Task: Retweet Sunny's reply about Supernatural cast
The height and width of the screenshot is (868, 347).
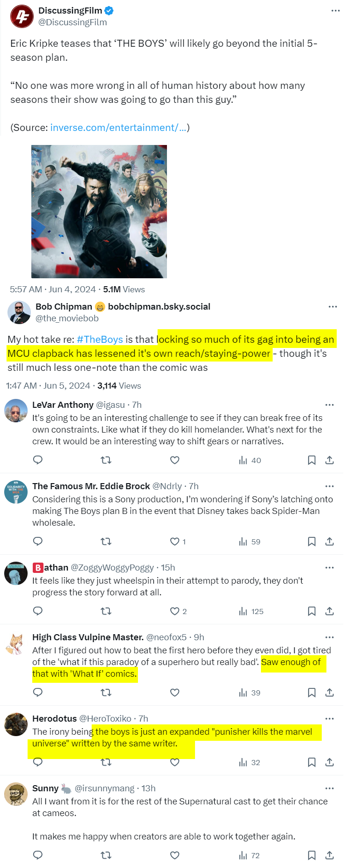Action: point(106,855)
